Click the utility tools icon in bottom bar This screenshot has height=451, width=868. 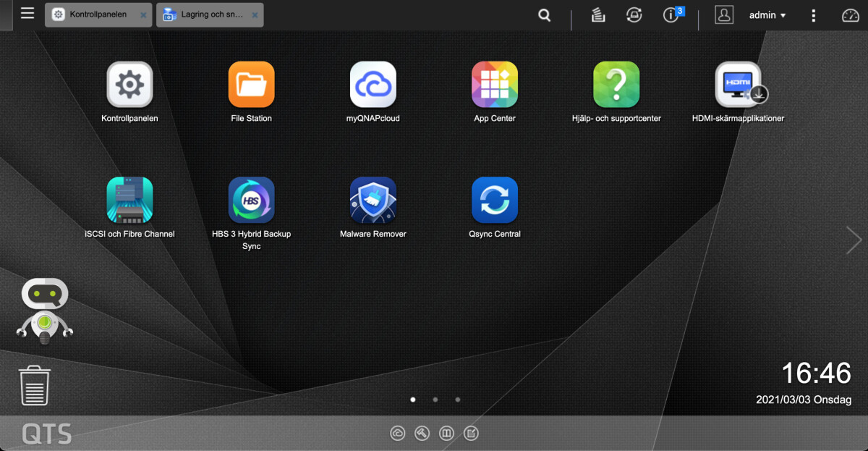point(422,434)
